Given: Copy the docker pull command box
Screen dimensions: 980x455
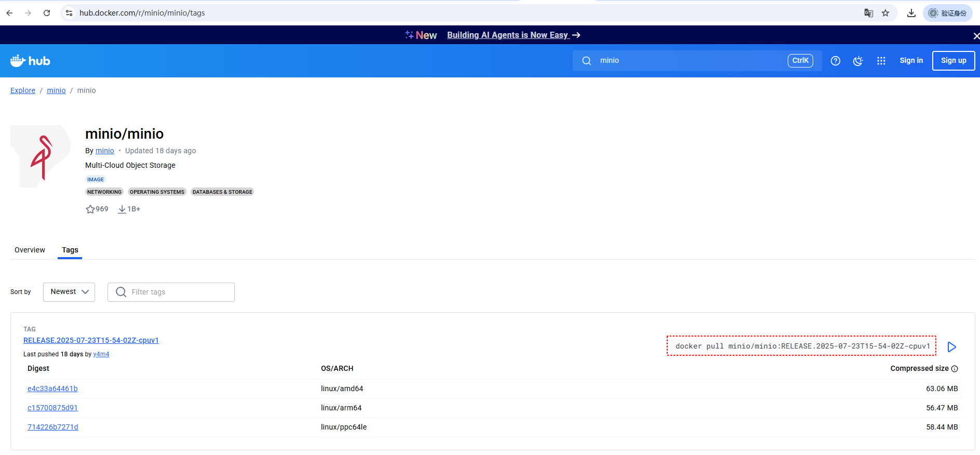Looking at the screenshot, I should (802, 346).
